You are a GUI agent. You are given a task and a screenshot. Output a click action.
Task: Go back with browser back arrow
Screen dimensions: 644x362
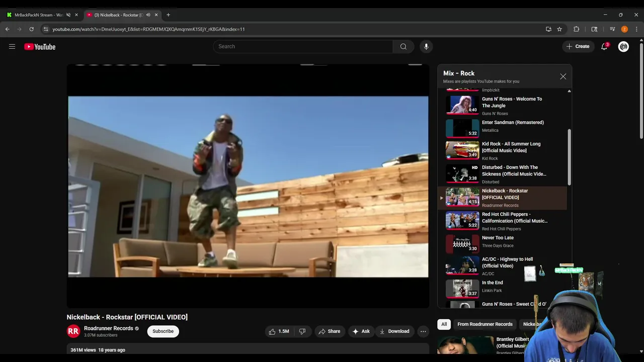click(8, 29)
